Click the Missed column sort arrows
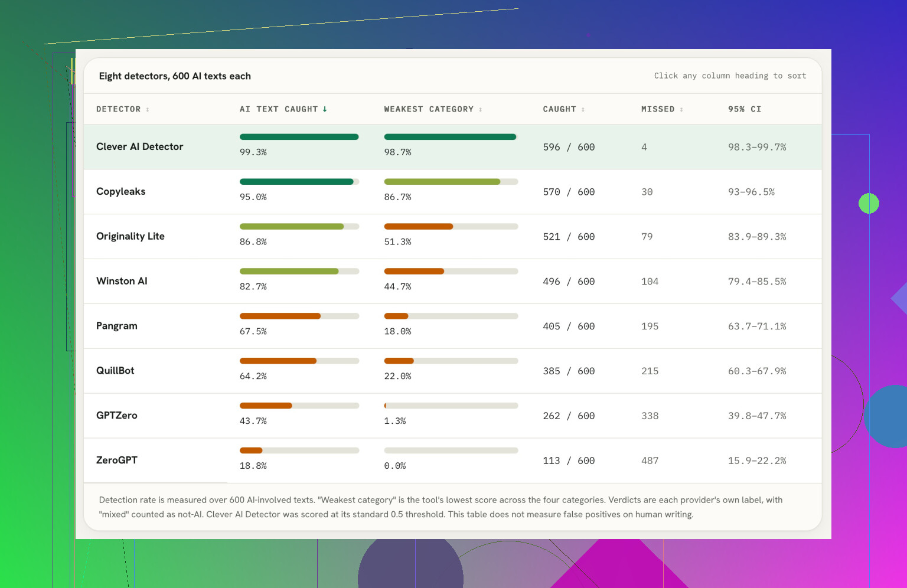 681,109
